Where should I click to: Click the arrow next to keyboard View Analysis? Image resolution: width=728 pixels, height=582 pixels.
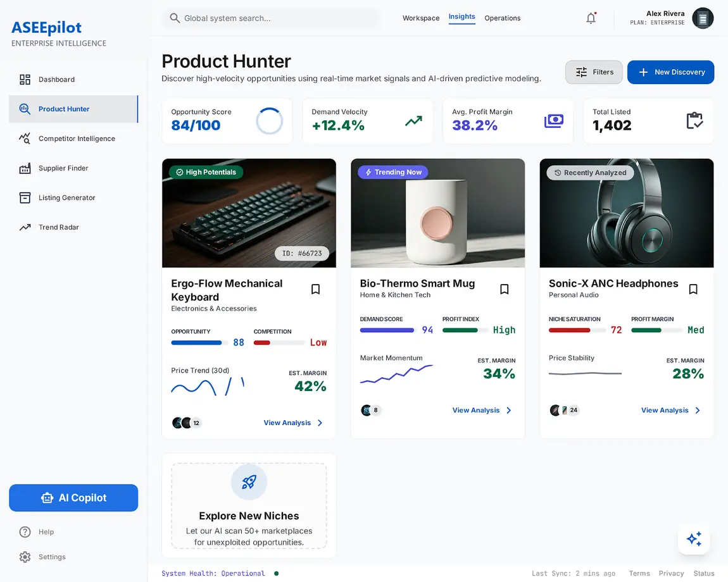pos(320,423)
